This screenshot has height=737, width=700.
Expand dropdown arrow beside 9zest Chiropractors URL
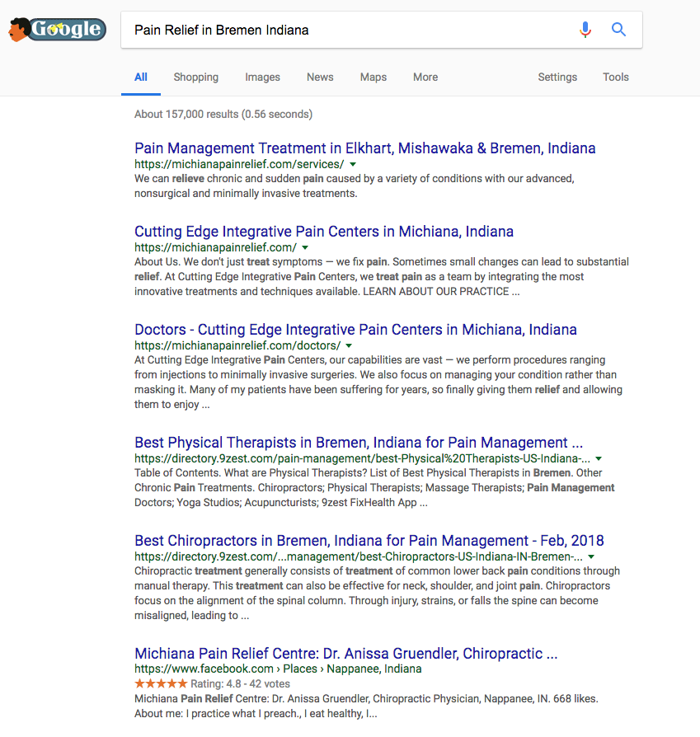pyautogui.click(x=591, y=557)
